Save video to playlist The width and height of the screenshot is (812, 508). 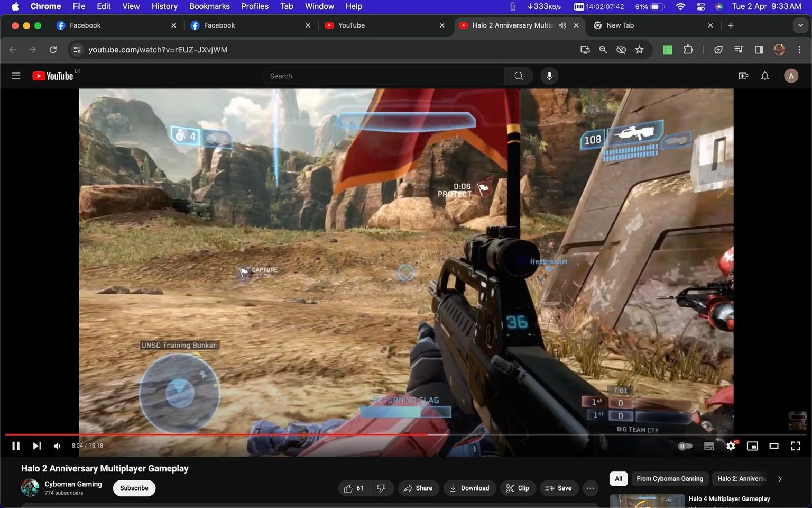(558, 488)
